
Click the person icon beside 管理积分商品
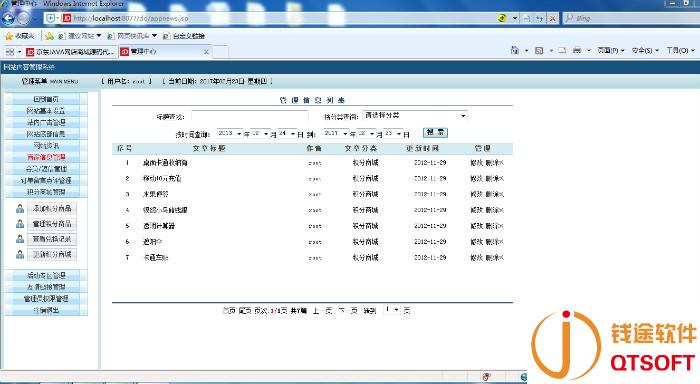20,224
